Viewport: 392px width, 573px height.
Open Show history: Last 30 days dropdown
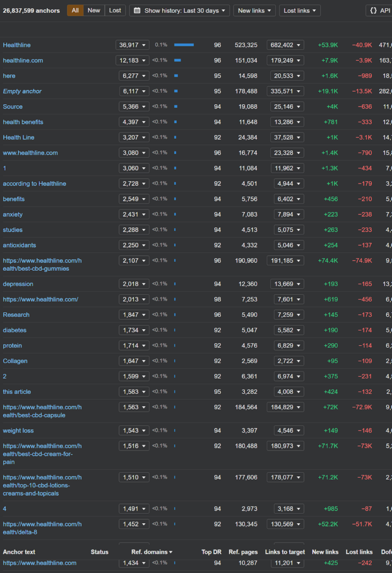[x=180, y=11]
